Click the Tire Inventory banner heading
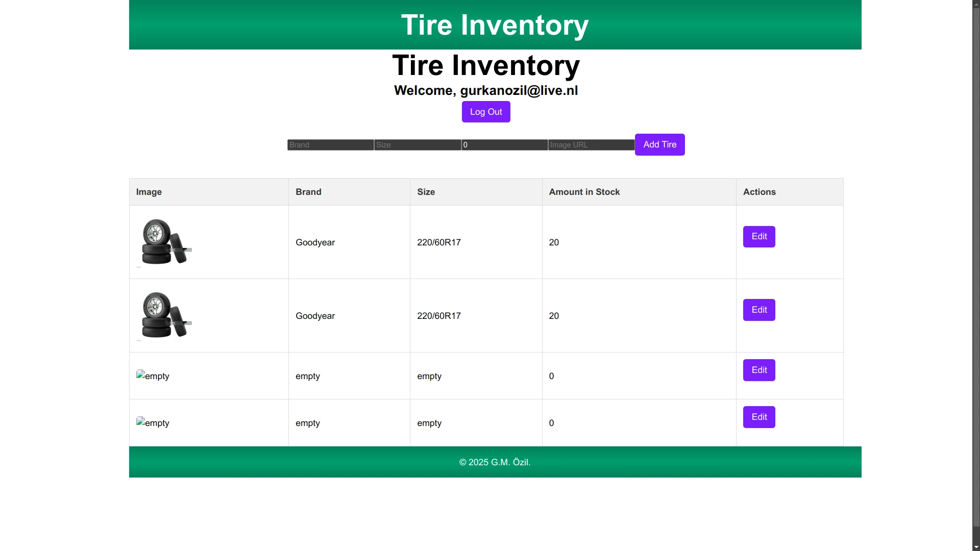The image size is (980, 551). point(494,25)
